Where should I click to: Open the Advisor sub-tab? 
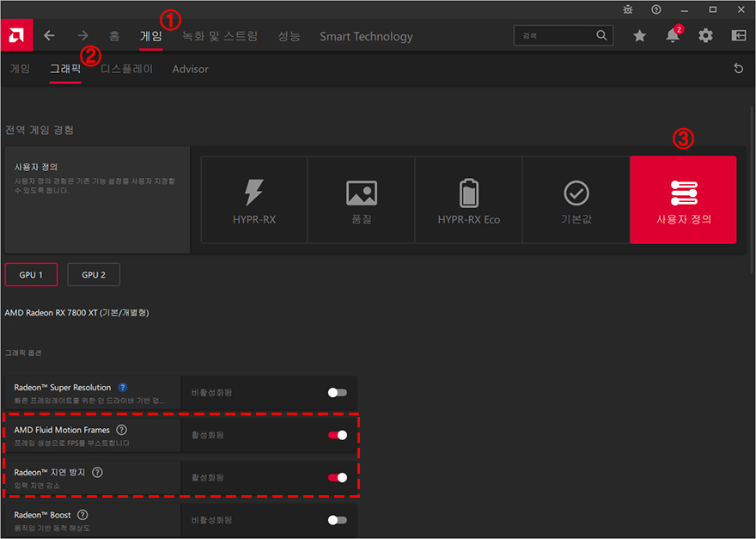pos(191,69)
